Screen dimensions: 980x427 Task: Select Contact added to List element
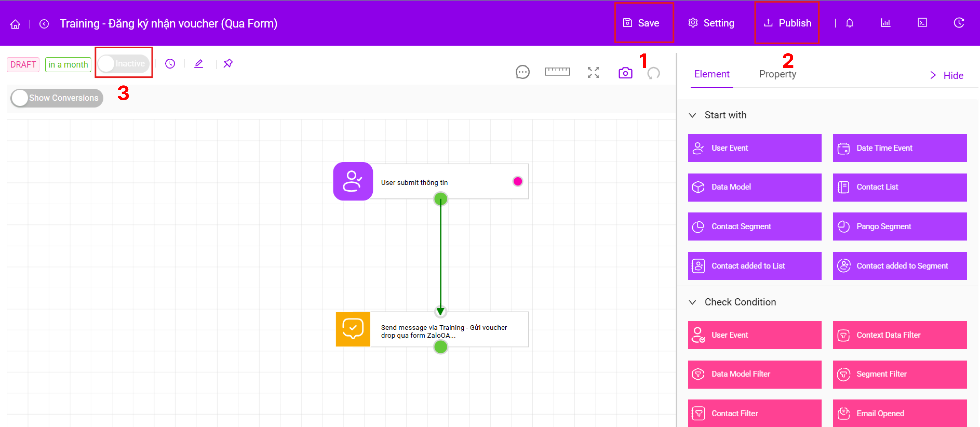tap(754, 266)
